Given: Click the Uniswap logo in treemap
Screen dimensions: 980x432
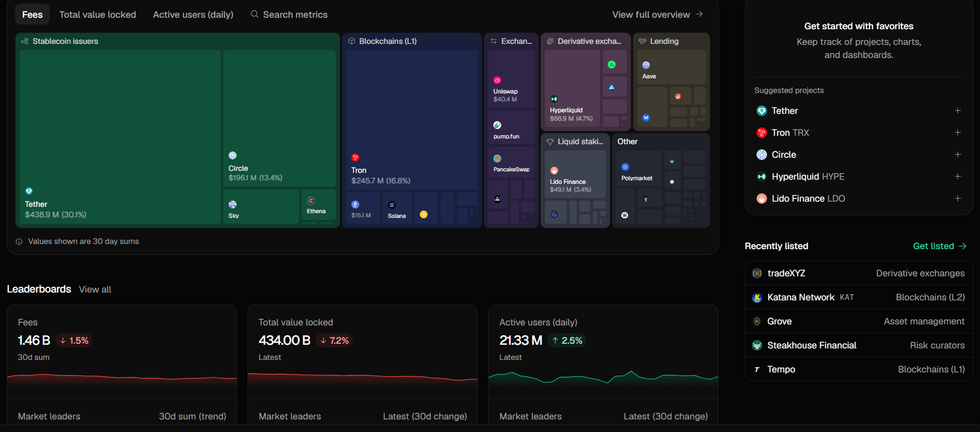Looking at the screenshot, I should pos(497,80).
